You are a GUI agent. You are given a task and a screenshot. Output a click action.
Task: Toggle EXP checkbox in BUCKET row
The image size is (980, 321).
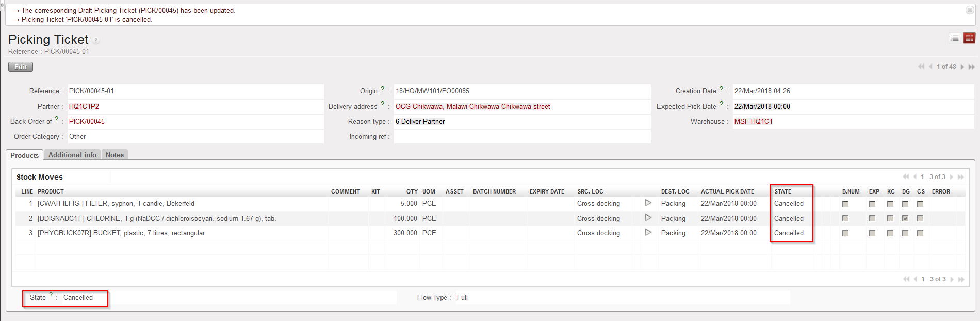(872, 233)
